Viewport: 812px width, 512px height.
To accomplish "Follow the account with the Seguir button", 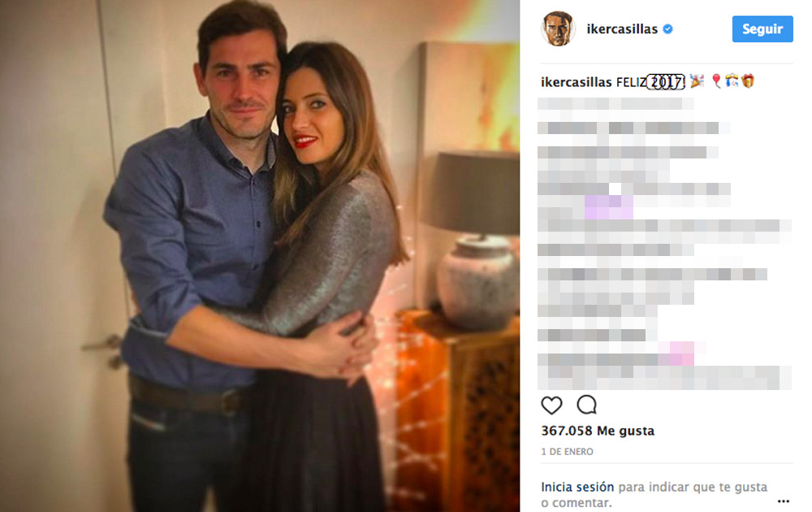I will (x=762, y=29).
